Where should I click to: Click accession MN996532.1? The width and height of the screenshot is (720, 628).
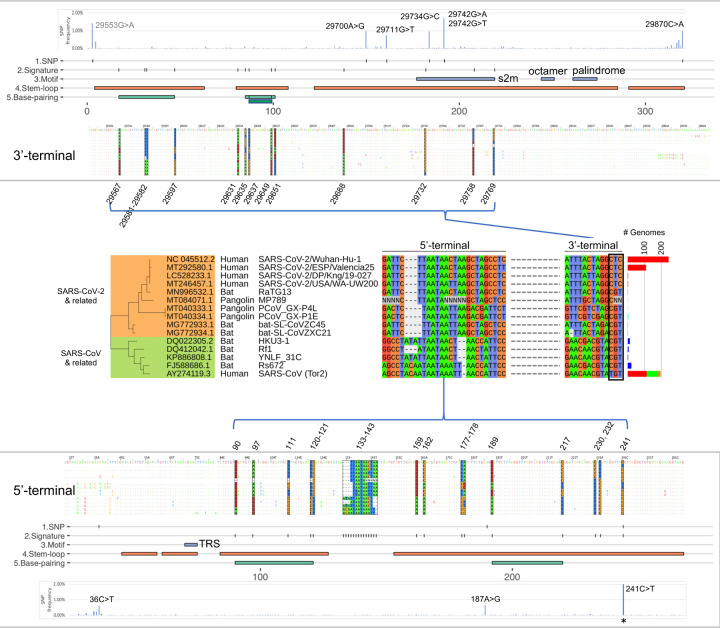(190, 292)
